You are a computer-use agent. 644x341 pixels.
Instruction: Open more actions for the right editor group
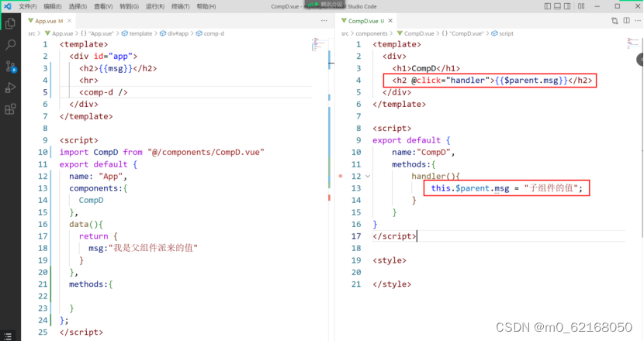point(638,20)
